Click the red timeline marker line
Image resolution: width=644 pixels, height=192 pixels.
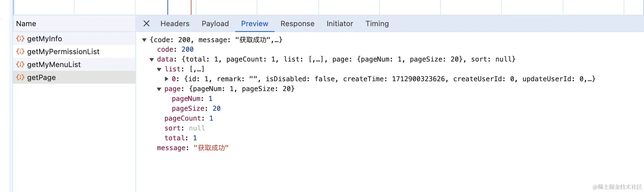click(191, 7)
